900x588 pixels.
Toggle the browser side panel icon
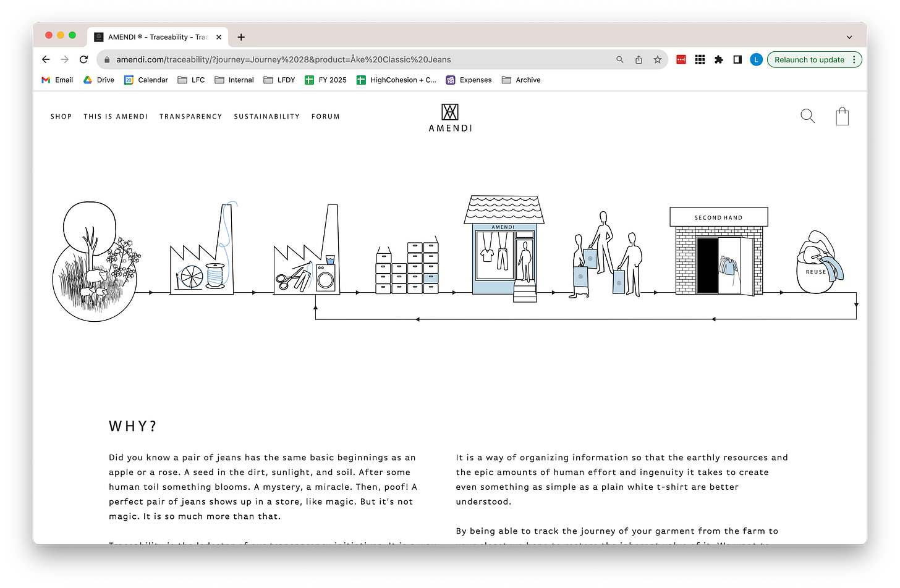[737, 59]
